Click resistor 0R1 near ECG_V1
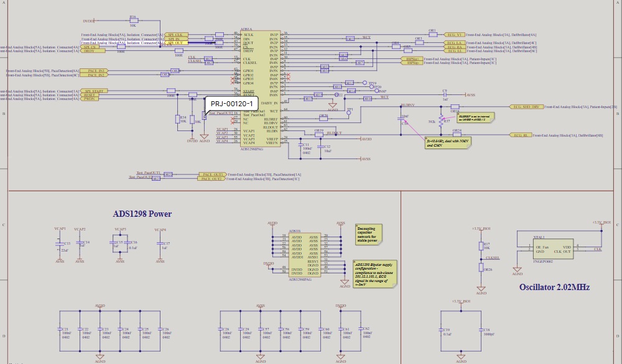This screenshot has height=364, width=622. (433, 34)
